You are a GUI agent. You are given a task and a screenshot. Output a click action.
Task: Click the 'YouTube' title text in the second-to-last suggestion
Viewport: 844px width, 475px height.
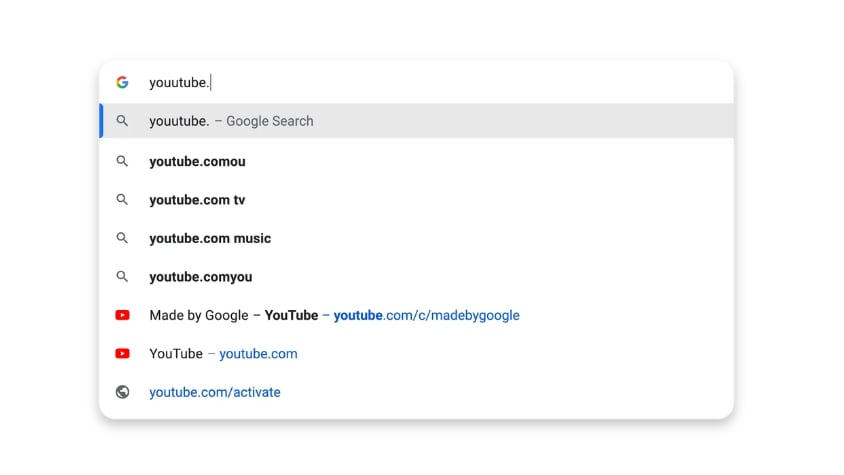click(x=176, y=353)
